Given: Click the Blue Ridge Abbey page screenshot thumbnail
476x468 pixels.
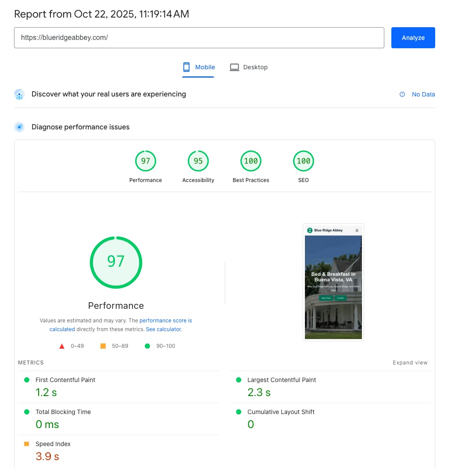Looking at the screenshot, I should [x=333, y=282].
